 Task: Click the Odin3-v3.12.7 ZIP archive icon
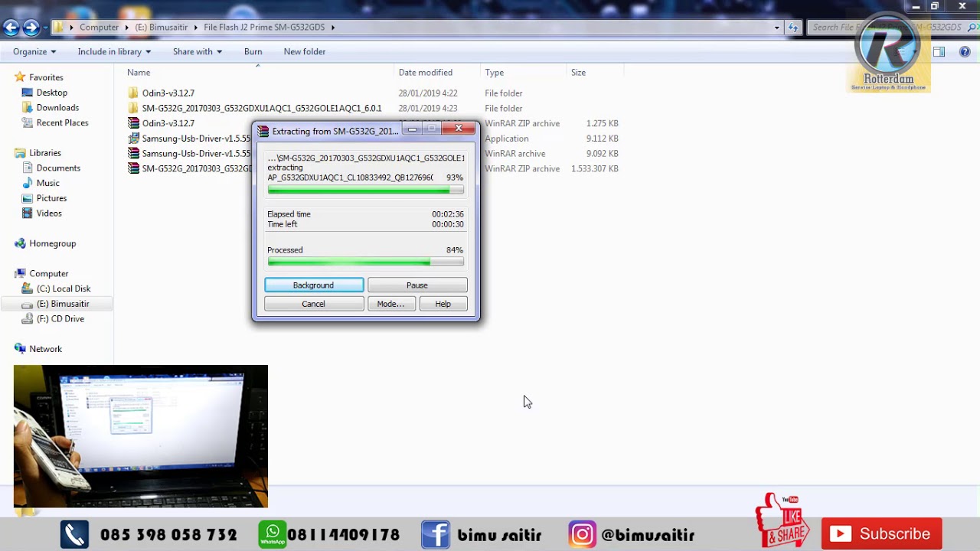coord(133,123)
